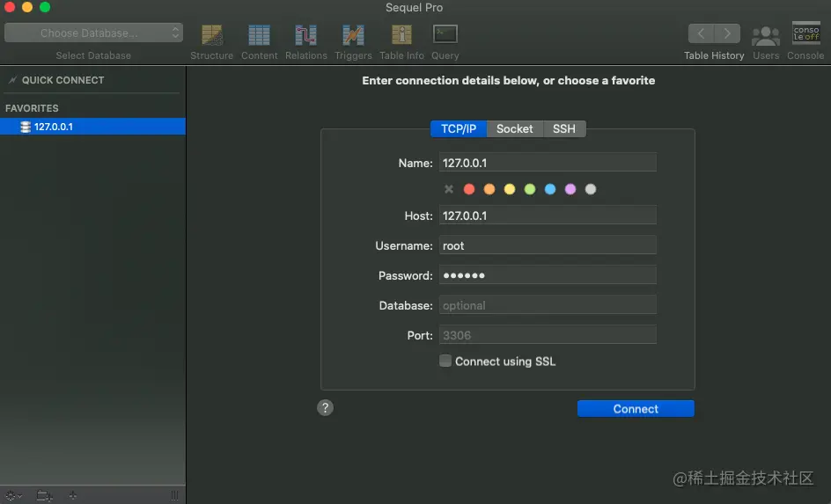Select the purple color swatch
831x504 pixels.
coord(570,189)
